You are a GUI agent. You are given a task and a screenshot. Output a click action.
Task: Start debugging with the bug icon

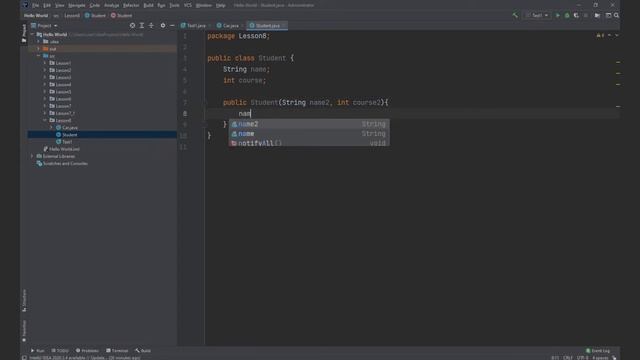tap(567, 15)
